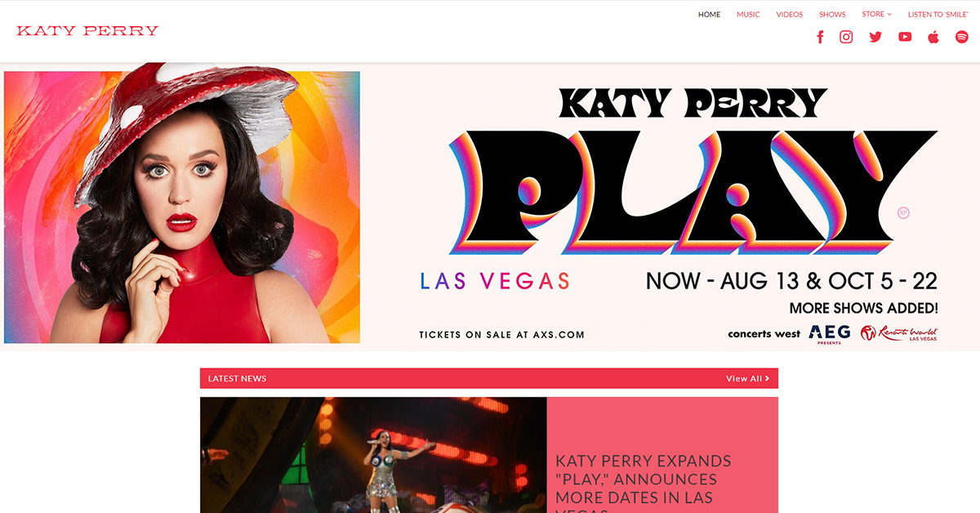Expand the Store dropdown menu
The image size is (980, 513).
point(876,14)
